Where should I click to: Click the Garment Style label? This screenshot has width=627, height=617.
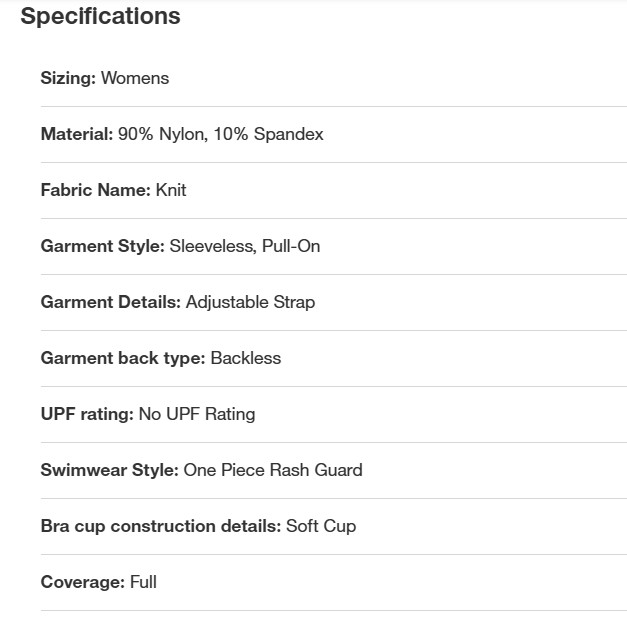pos(103,246)
